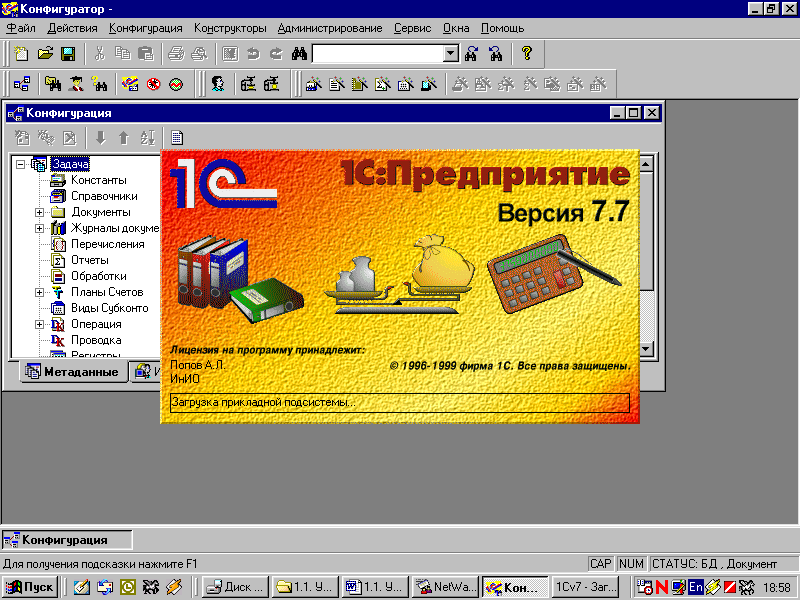The image size is (800, 600).
Task: Click the first constructor icon with sparkle wand
Action: pyautogui.click(x=313, y=84)
